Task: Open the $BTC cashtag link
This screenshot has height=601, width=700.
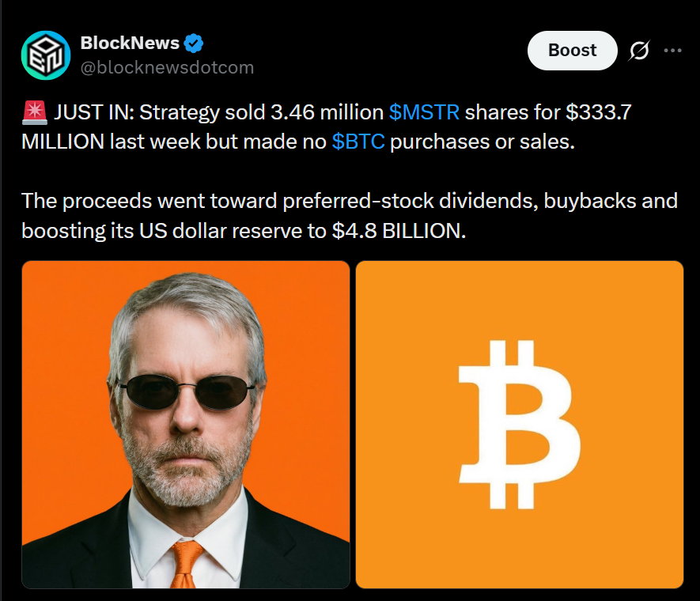Action: (x=358, y=142)
